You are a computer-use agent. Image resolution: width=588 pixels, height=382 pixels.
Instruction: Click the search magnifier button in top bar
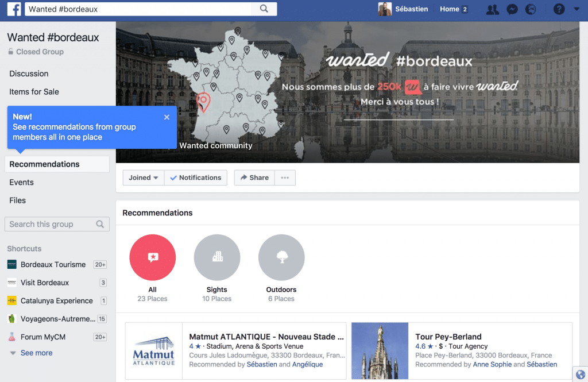pos(264,9)
